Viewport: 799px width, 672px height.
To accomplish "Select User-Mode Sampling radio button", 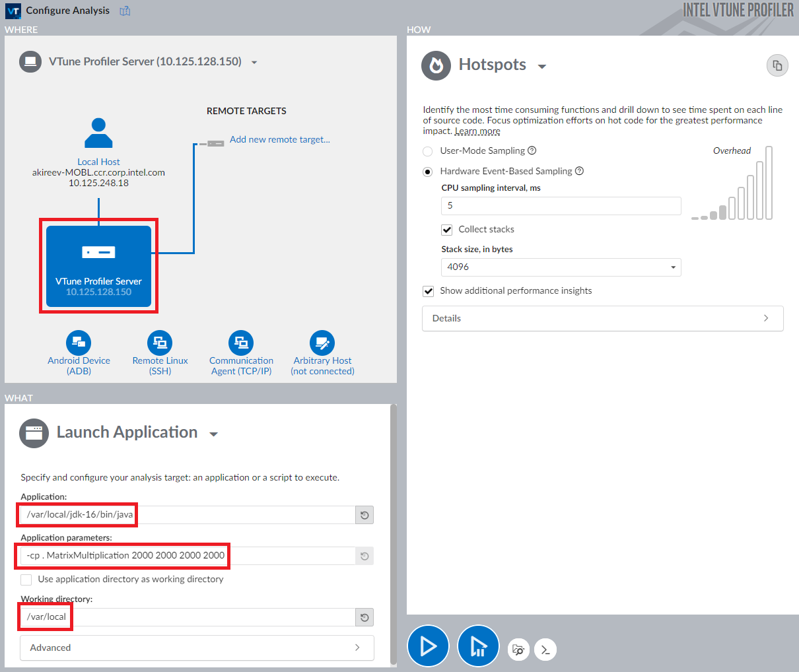I will (x=428, y=151).
